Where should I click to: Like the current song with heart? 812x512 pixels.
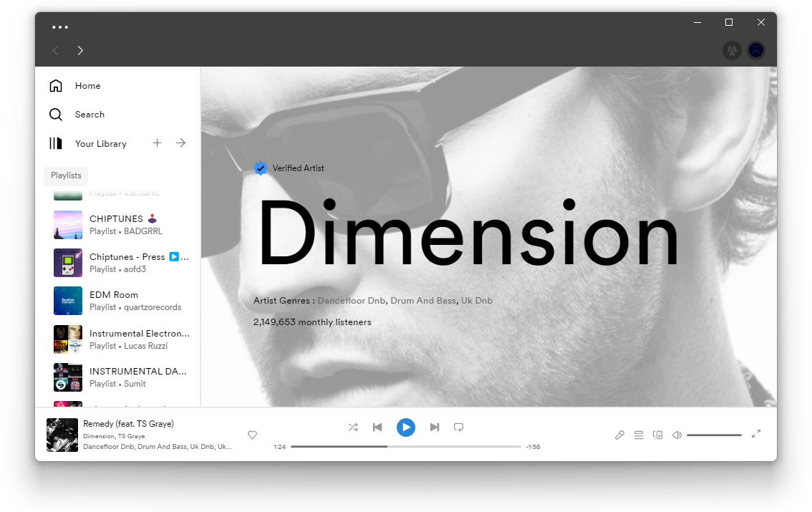pyautogui.click(x=252, y=435)
